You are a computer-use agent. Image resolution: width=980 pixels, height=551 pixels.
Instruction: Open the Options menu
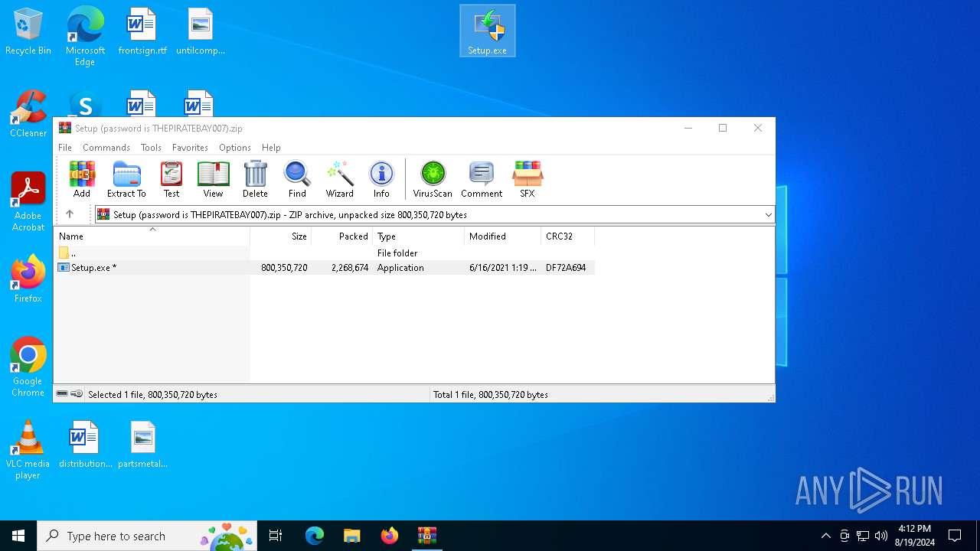(235, 148)
